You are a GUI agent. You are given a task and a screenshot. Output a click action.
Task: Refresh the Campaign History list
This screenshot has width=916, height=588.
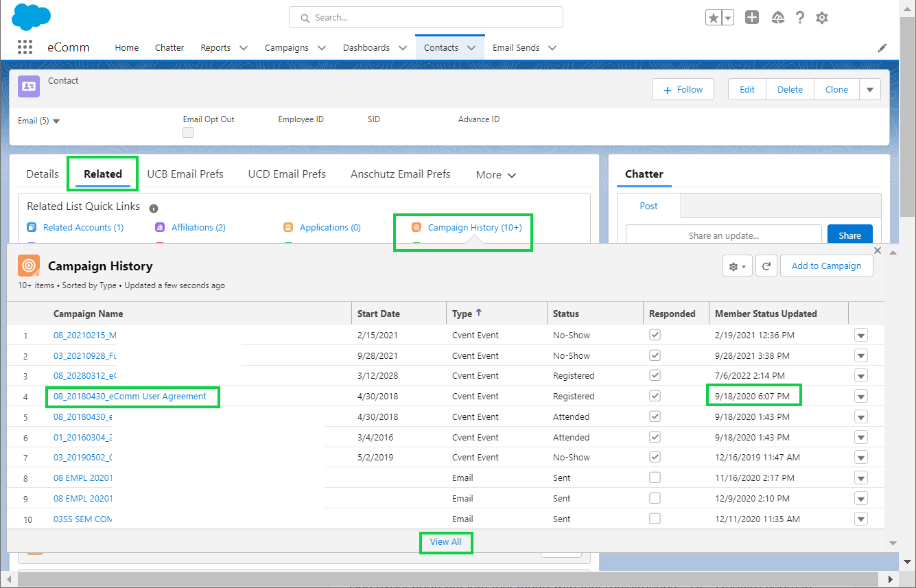click(x=766, y=266)
